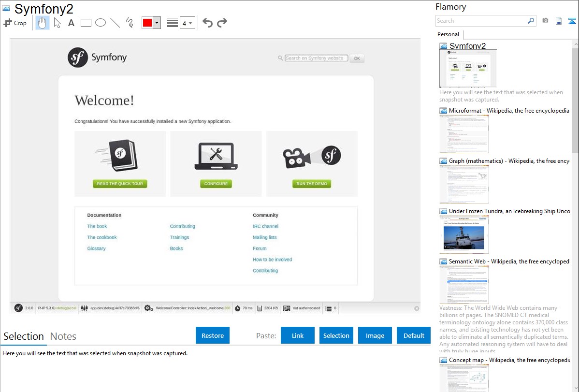Click the clock icon beside 70 ms
Viewport: 579px width, 392px height.
tap(237, 308)
